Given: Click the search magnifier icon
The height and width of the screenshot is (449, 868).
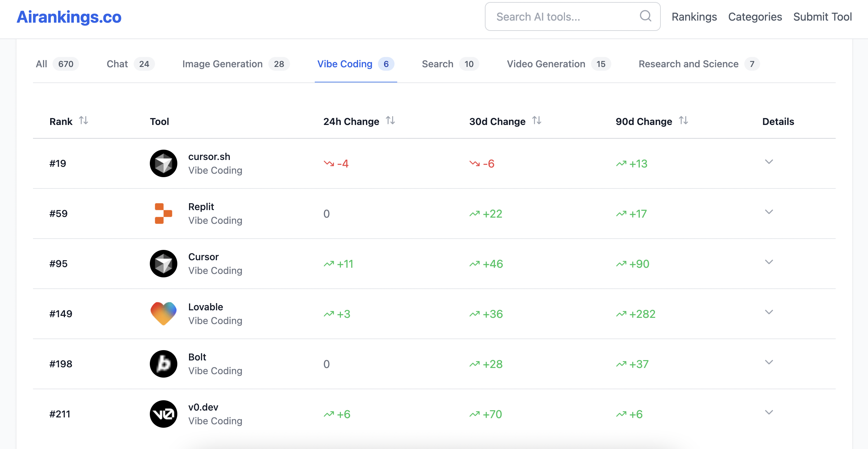Looking at the screenshot, I should tap(645, 16).
